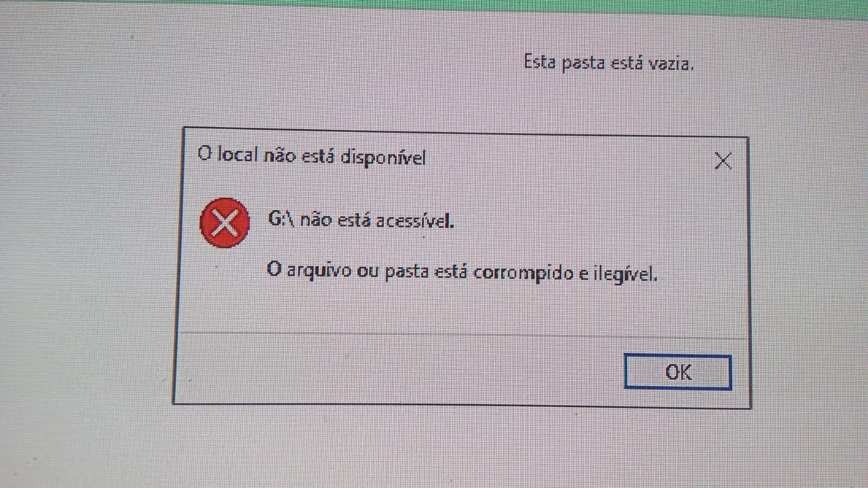
Task: Click the 'Esta pasta está vazia.' text
Action: (x=609, y=63)
